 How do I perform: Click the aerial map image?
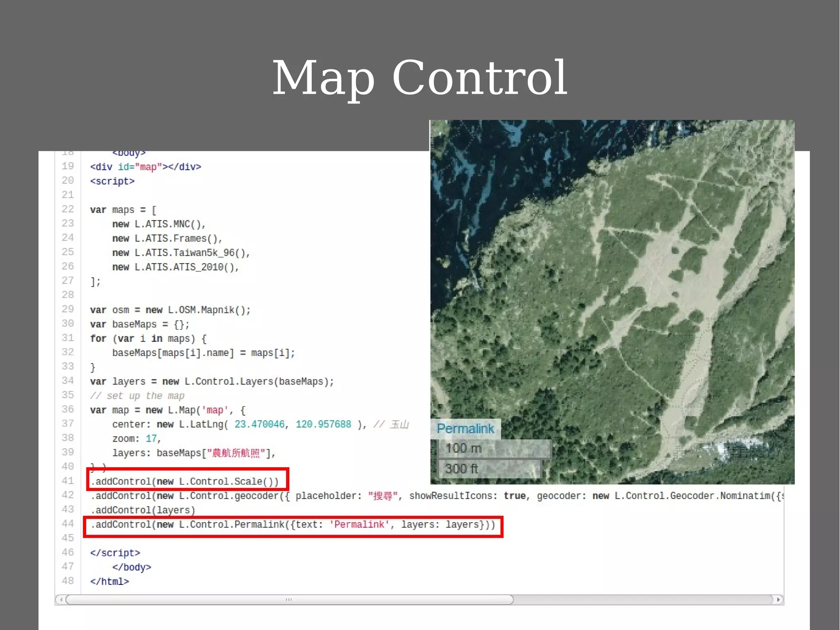pyautogui.click(x=612, y=302)
